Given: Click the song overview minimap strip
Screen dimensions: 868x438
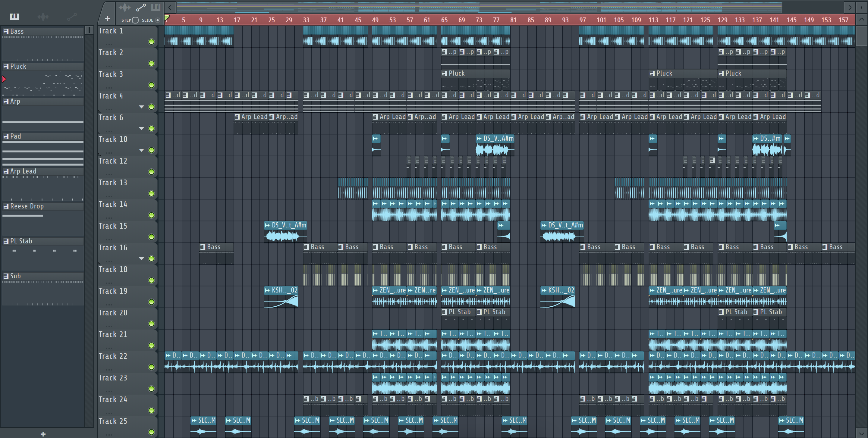Looking at the screenshot, I should [x=479, y=7].
